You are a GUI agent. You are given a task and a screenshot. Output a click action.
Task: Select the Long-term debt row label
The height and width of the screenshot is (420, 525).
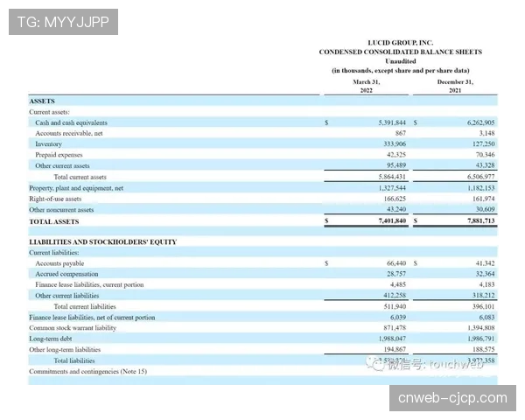click(51, 339)
